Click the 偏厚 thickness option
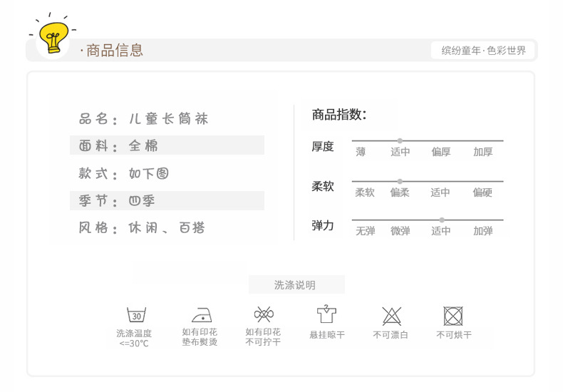Screen dimensions: 563x392 coord(441,152)
